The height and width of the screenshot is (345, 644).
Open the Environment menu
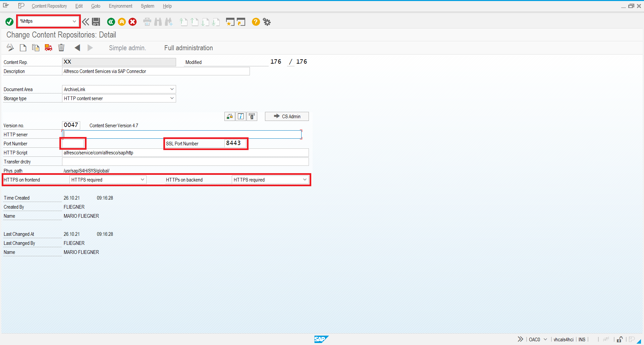tap(120, 6)
